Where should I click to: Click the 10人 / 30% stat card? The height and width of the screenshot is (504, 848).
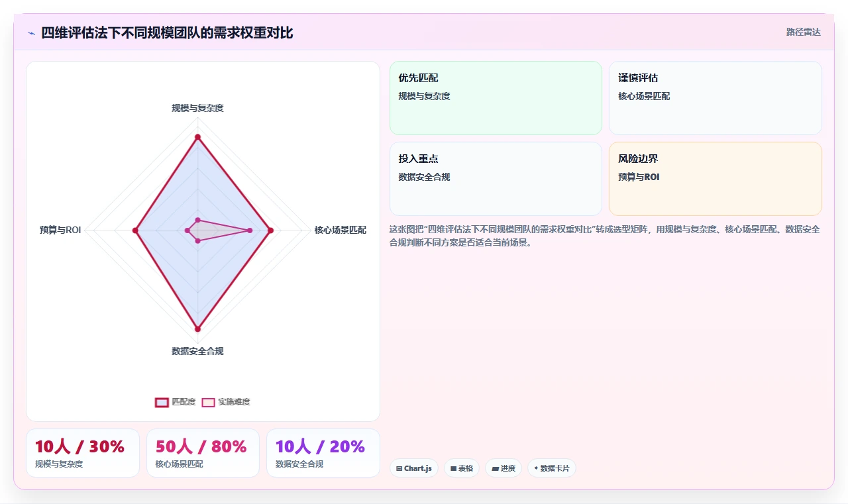pyautogui.click(x=83, y=453)
